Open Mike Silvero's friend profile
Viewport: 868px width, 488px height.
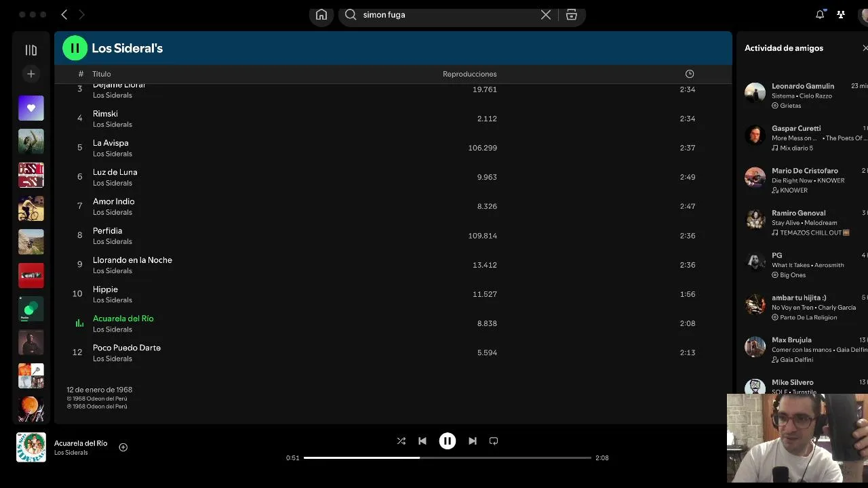coord(792,382)
